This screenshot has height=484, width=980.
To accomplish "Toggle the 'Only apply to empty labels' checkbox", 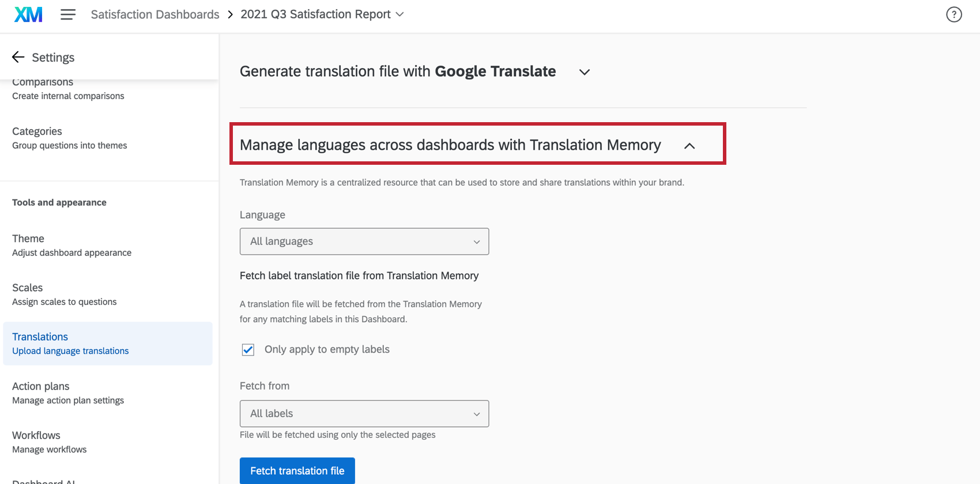I will [x=248, y=350].
